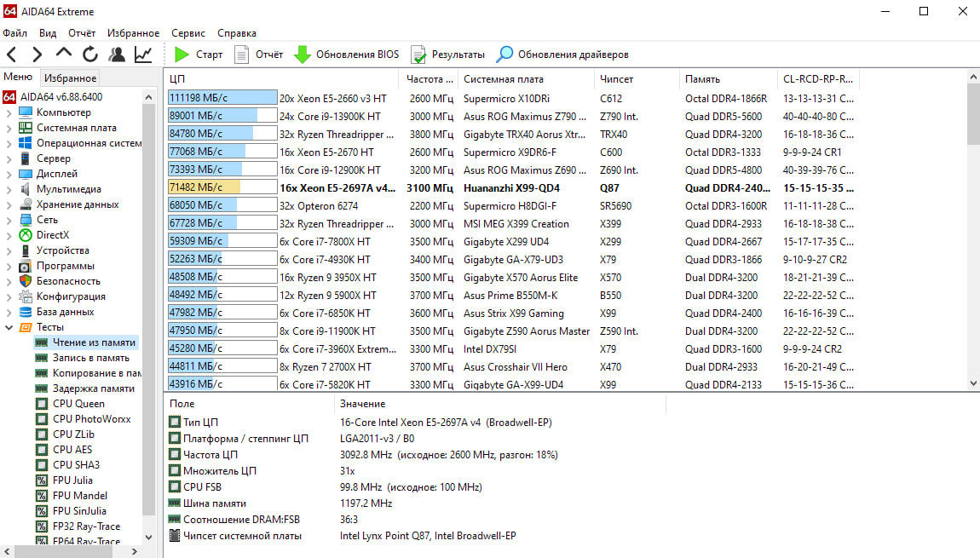This screenshot has width=980, height=558.
Task: Click Обновления BIOS button
Action: point(346,55)
